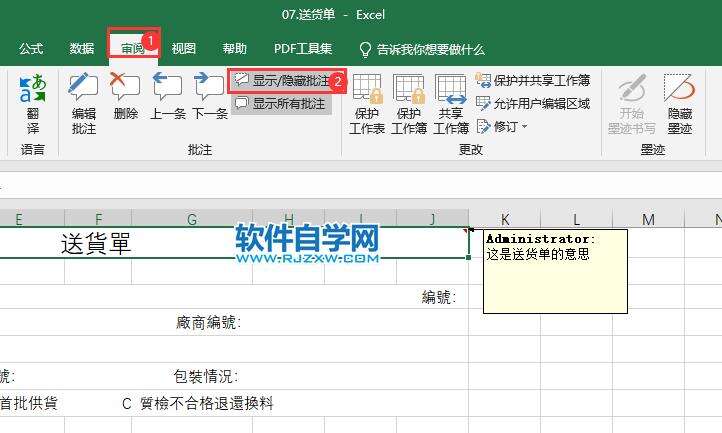Click 允许用户编辑区域 button
The width and height of the screenshot is (722, 433).
tap(533, 104)
